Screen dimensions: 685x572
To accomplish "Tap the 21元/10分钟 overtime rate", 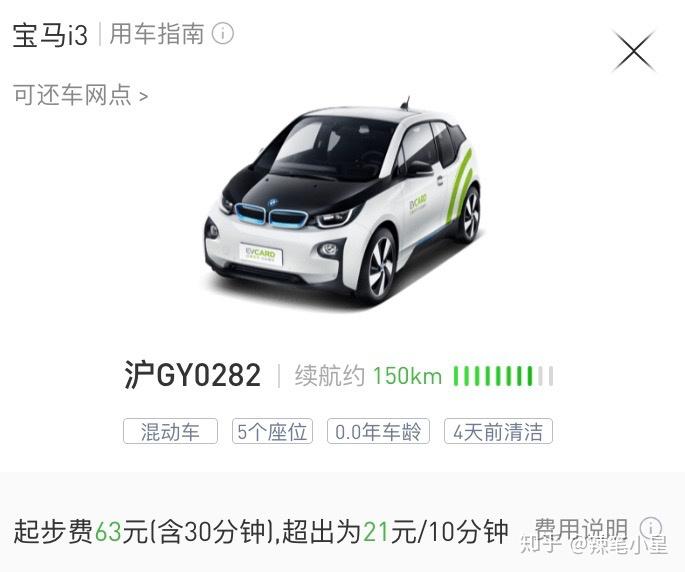I will click(436, 531).
